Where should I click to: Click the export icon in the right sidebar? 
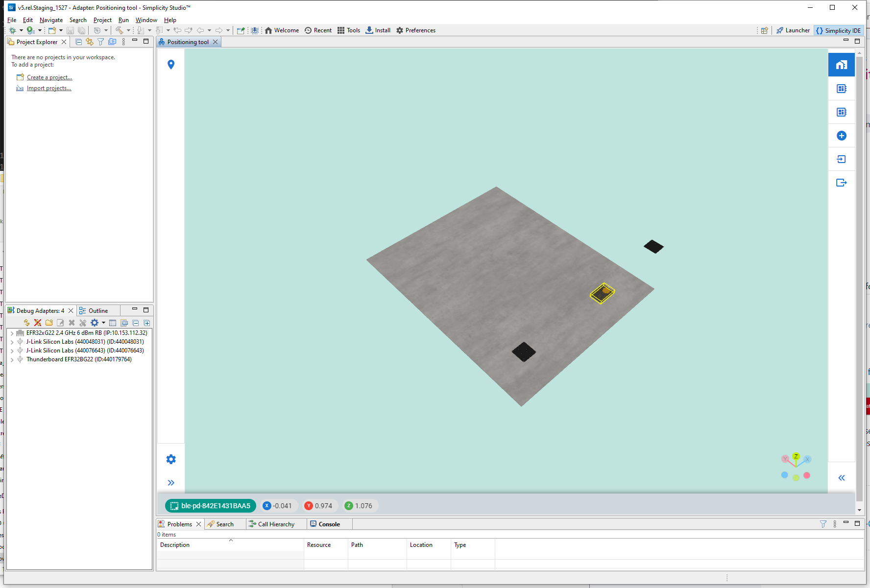pos(842,183)
